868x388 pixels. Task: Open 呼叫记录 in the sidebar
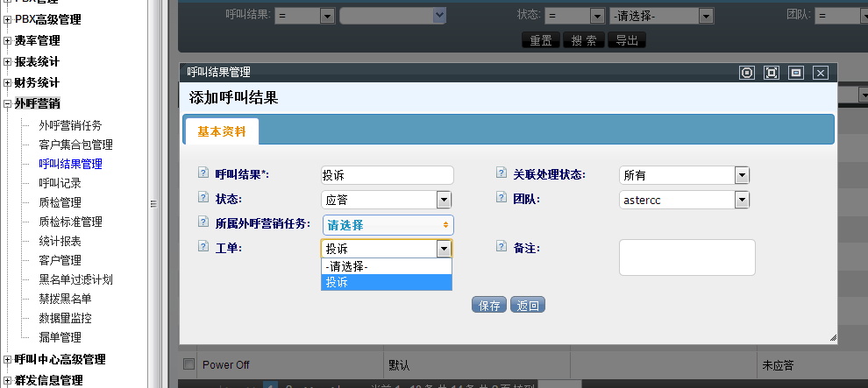pos(60,183)
